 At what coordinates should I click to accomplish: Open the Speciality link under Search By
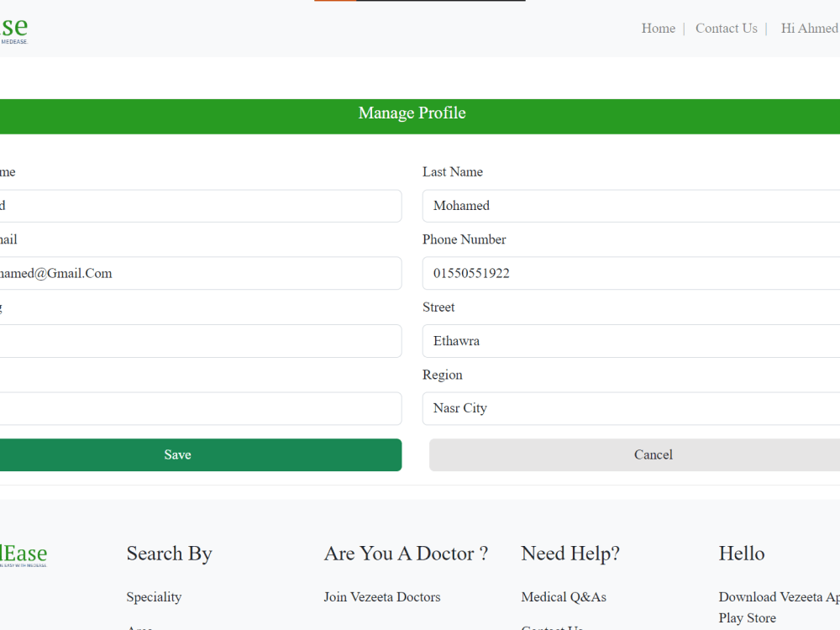[154, 596]
